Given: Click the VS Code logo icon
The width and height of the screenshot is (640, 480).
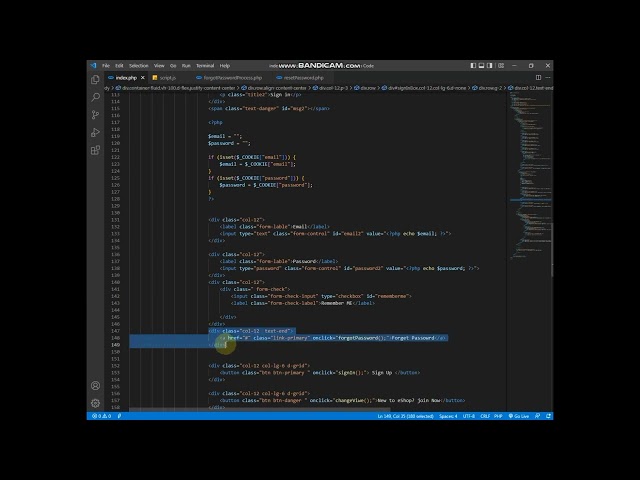Looking at the screenshot, I should 93,65.
